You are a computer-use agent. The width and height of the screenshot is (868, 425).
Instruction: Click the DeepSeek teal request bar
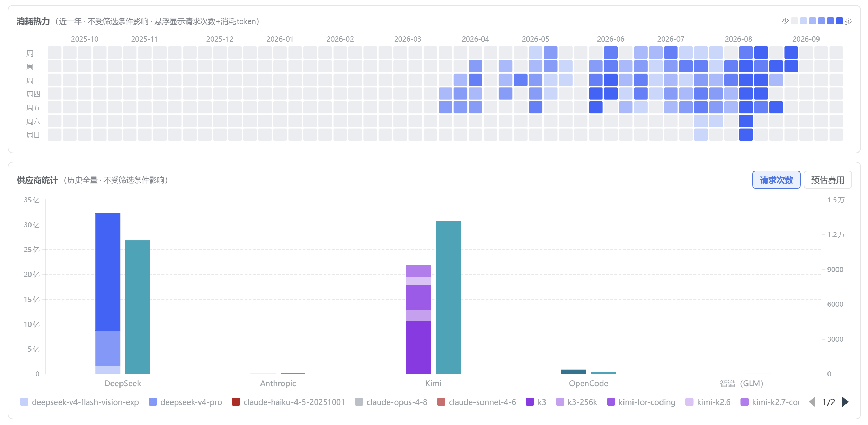point(138,307)
